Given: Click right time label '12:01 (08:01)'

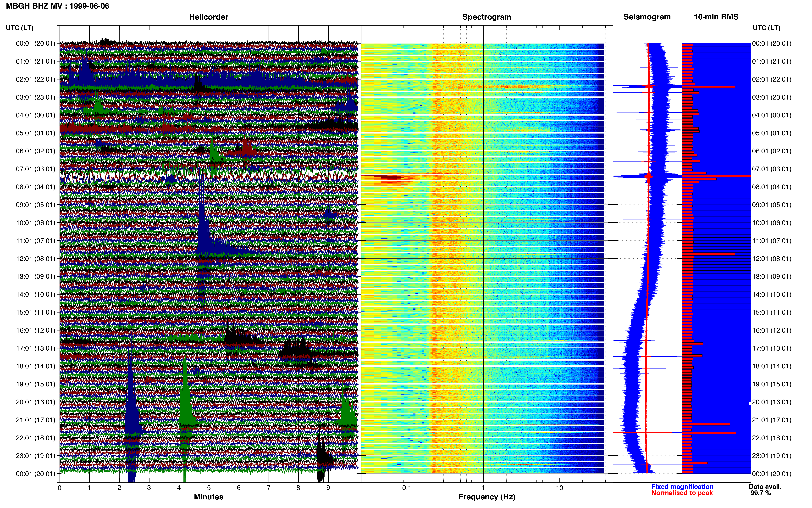Looking at the screenshot, I should coord(772,259).
